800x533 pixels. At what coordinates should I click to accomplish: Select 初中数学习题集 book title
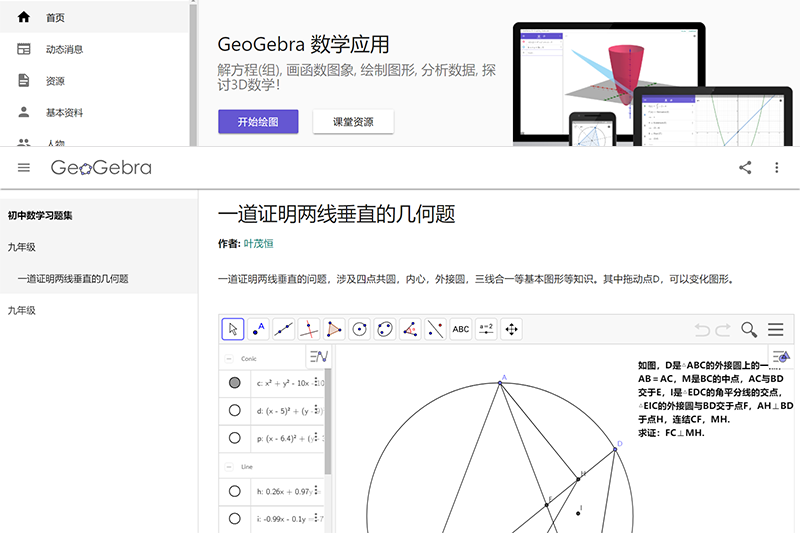(x=40, y=215)
